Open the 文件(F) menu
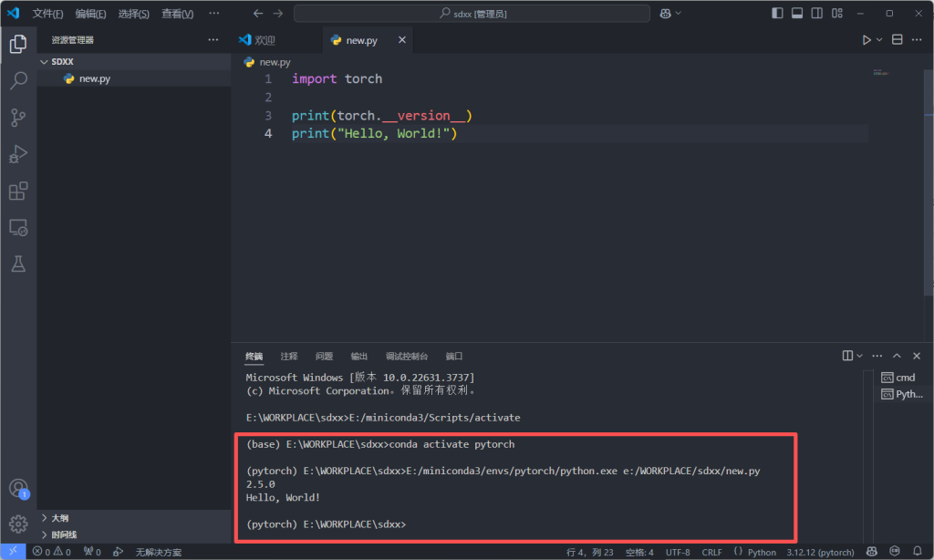 pos(47,14)
